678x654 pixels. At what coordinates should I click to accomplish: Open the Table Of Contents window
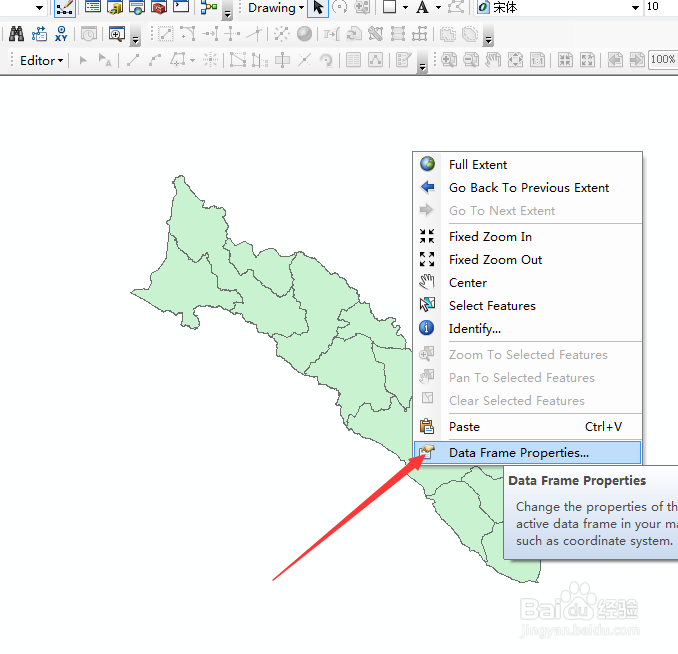(93, 7)
